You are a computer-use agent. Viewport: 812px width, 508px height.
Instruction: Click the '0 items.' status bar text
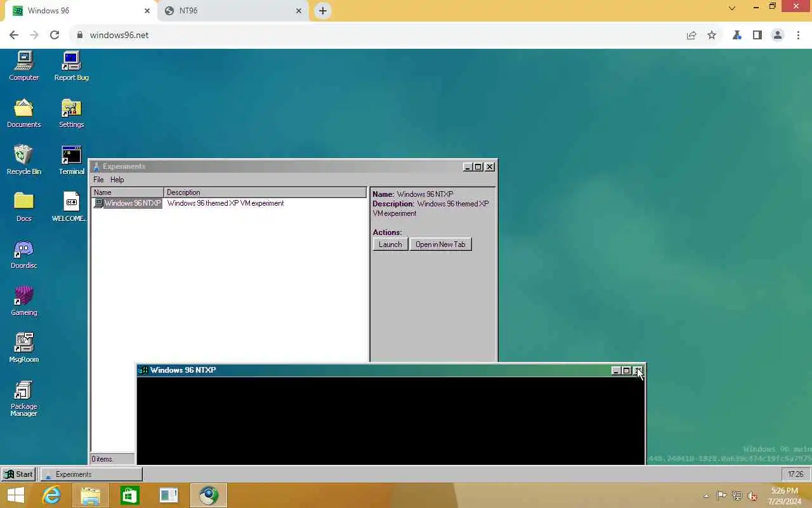[x=101, y=458]
